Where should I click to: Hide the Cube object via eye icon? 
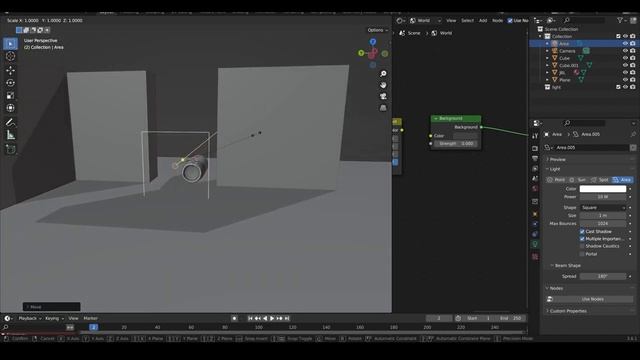pos(625,58)
